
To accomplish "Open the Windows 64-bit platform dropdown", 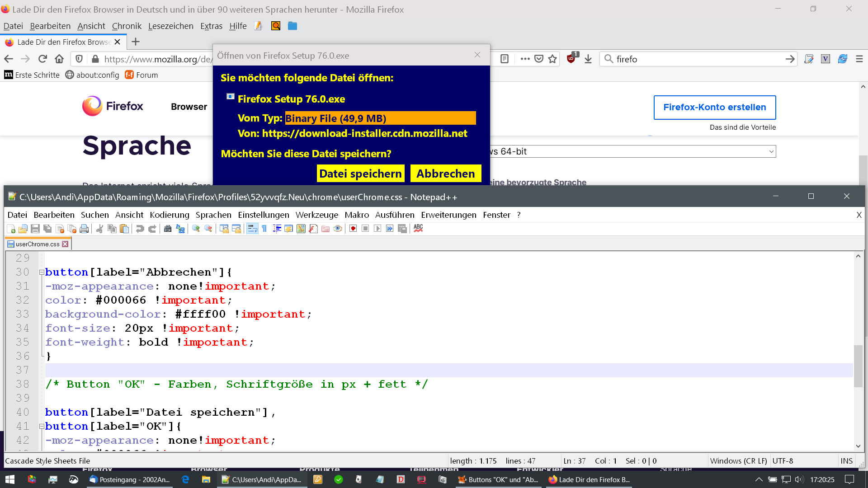I will pos(633,152).
